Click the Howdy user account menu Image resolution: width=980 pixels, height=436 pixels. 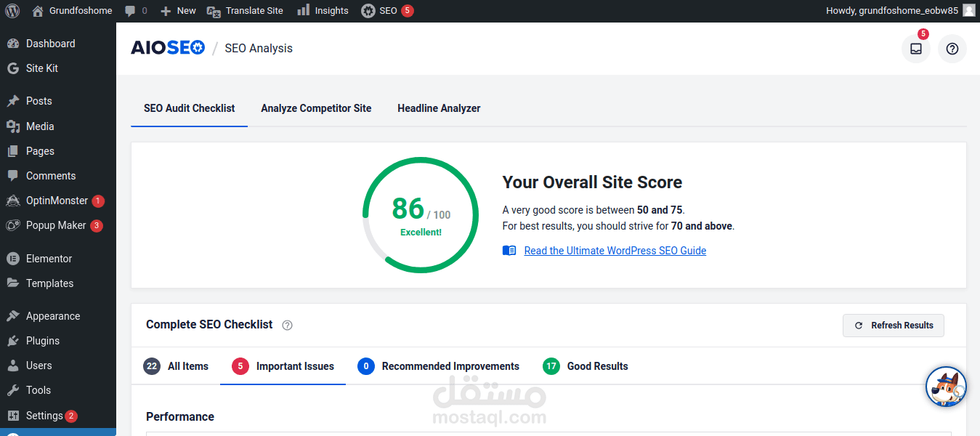coord(901,11)
